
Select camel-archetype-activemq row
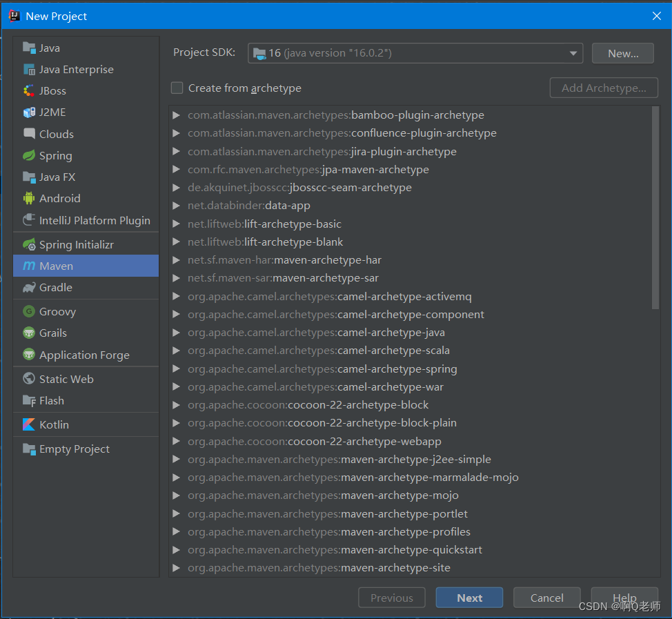[x=411, y=296]
